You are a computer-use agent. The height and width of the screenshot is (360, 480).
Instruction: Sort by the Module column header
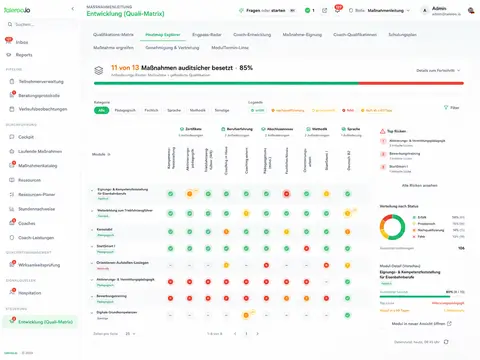click(101, 154)
